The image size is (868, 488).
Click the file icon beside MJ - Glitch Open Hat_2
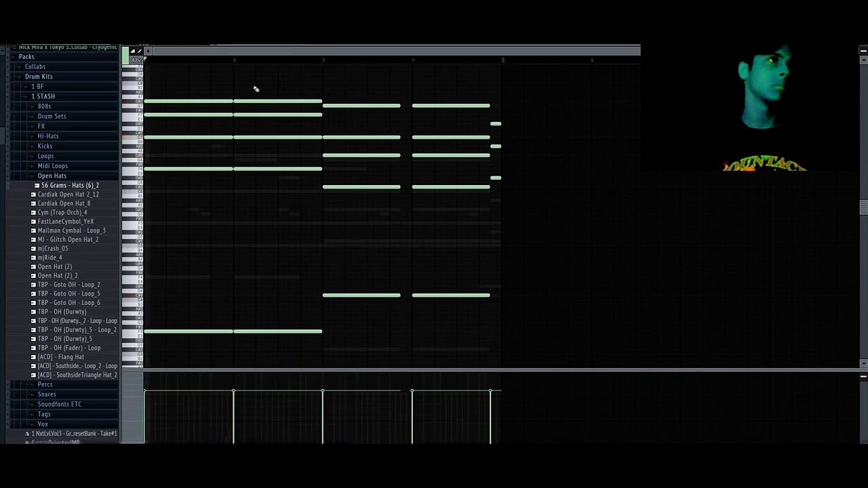[x=33, y=239]
